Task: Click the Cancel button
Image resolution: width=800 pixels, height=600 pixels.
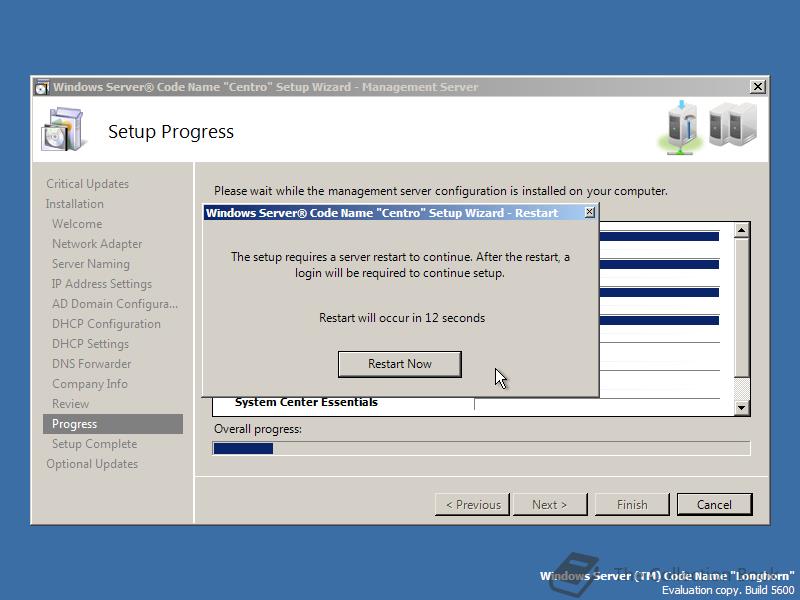Action: pyautogui.click(x=714, y=505)
